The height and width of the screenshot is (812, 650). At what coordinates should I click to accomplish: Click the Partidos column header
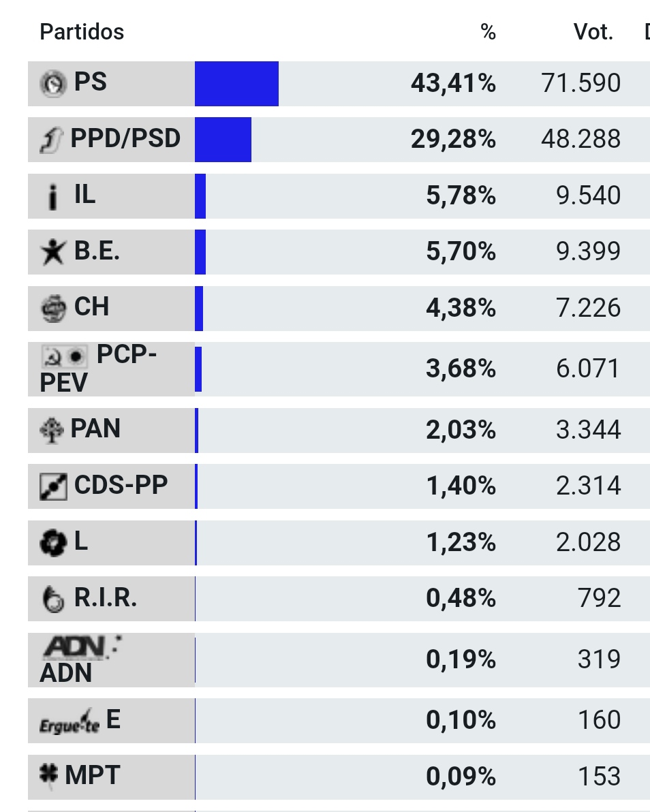pos(82,32)
